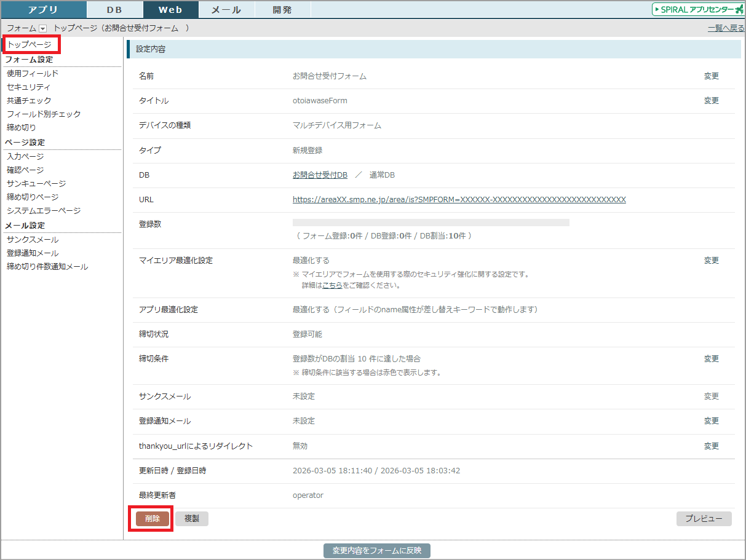Select the アプリ tab
This screenshot has width=746, height=560.
(44, 10)
